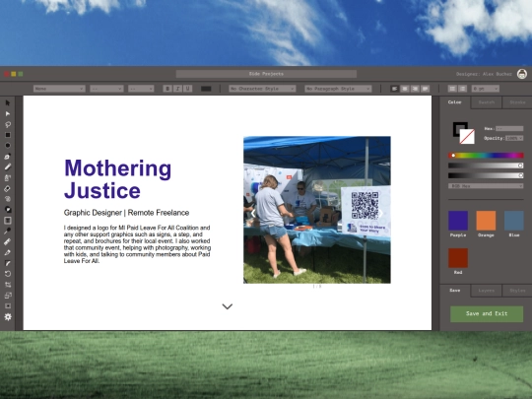Pick the Blue color swatch

point(513,221)
